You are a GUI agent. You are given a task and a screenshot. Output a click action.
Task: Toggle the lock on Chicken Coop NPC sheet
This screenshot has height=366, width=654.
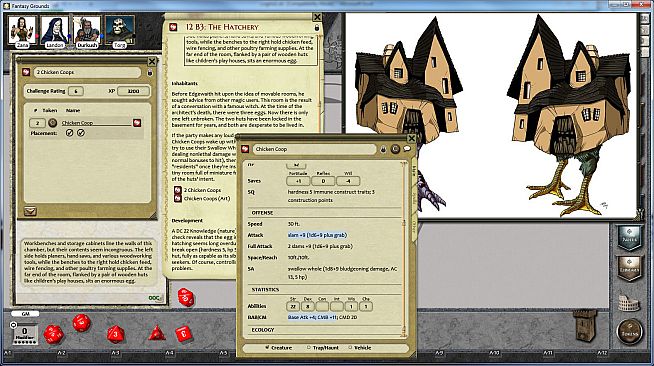pos(383,149)
